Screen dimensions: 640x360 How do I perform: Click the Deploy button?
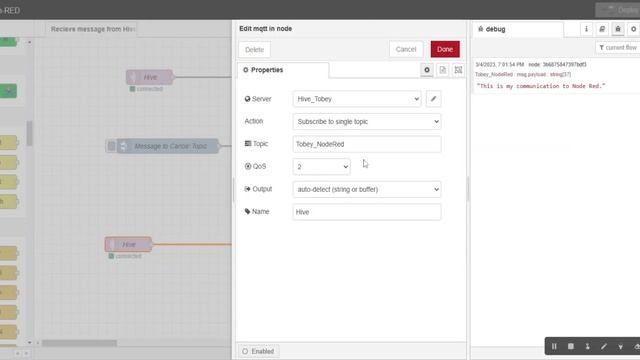618,10
